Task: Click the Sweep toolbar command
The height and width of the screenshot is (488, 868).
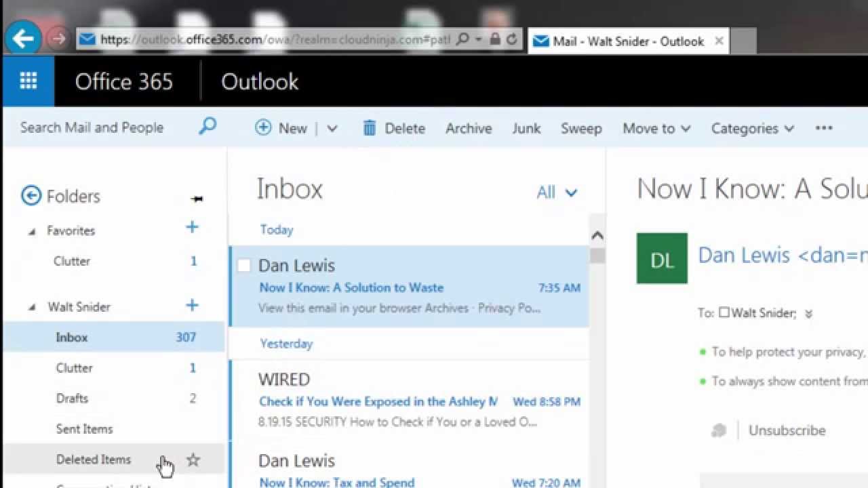Action: tap(581, 128)
